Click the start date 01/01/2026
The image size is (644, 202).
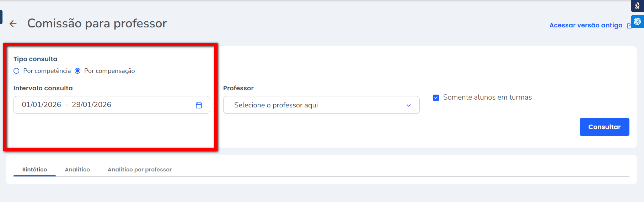[42, 105]
